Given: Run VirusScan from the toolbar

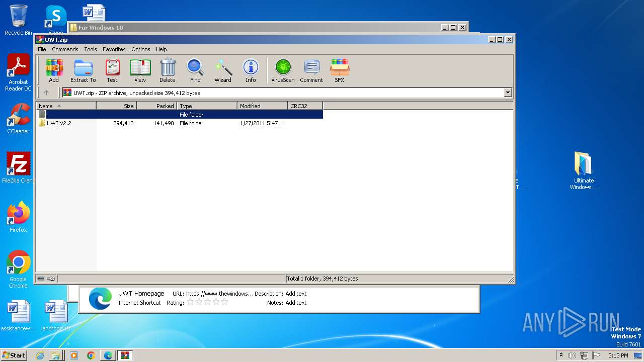Looking at the screenshot, I should point(283,70).
